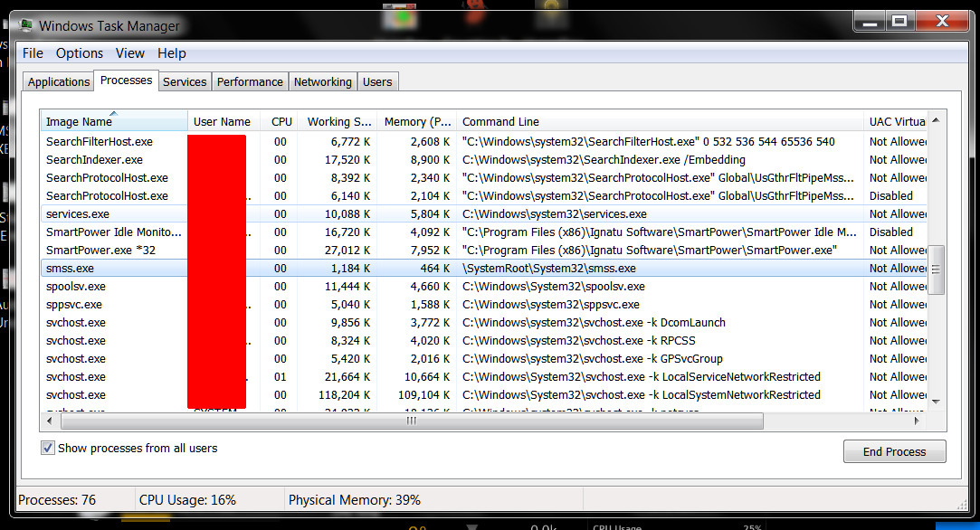Screen dimensions: 980x530
Task: Click the 118,204 K working set value
Action: (345, 395)
